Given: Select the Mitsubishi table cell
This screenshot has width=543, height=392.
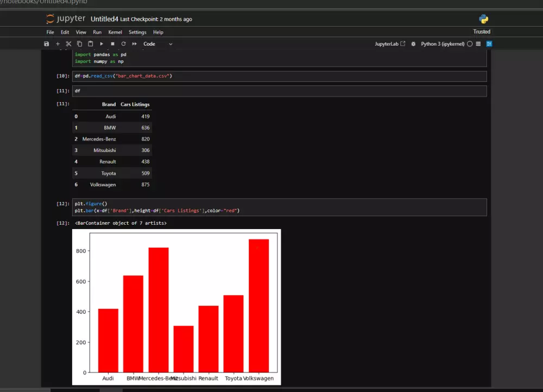Looking at the screenshot, I should (105, 150).
